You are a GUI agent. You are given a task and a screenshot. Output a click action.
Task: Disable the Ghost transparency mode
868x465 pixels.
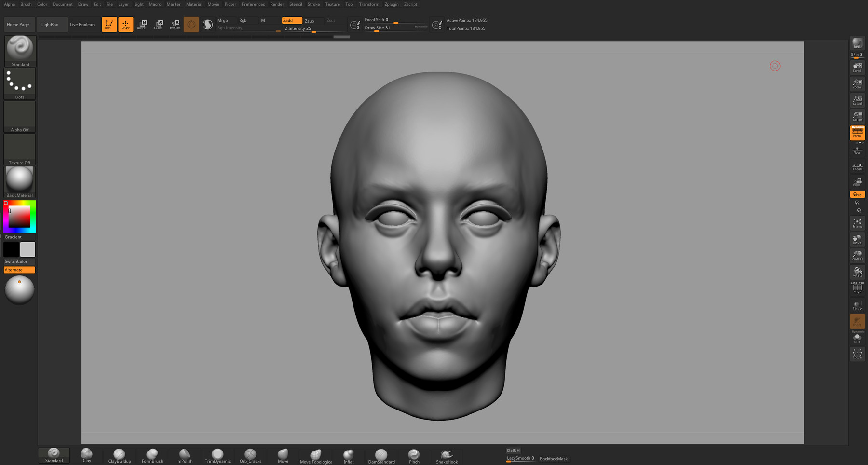857,320
